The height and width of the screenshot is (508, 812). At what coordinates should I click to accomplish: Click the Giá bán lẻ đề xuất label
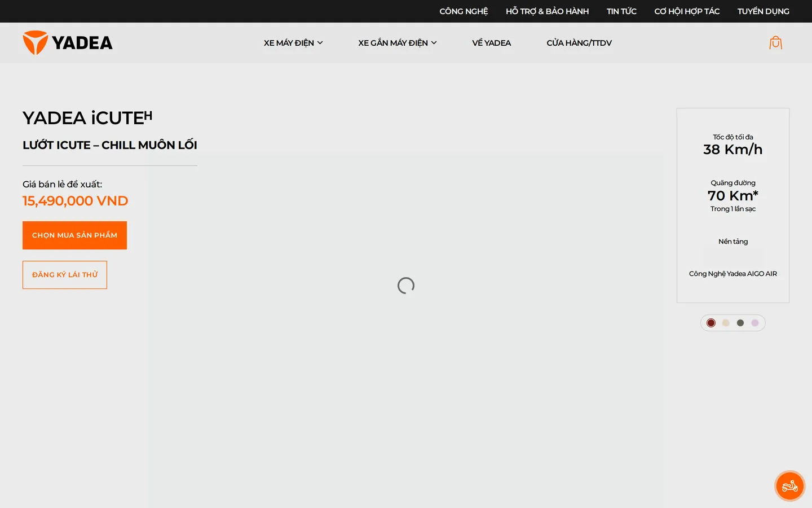point(62,185)
